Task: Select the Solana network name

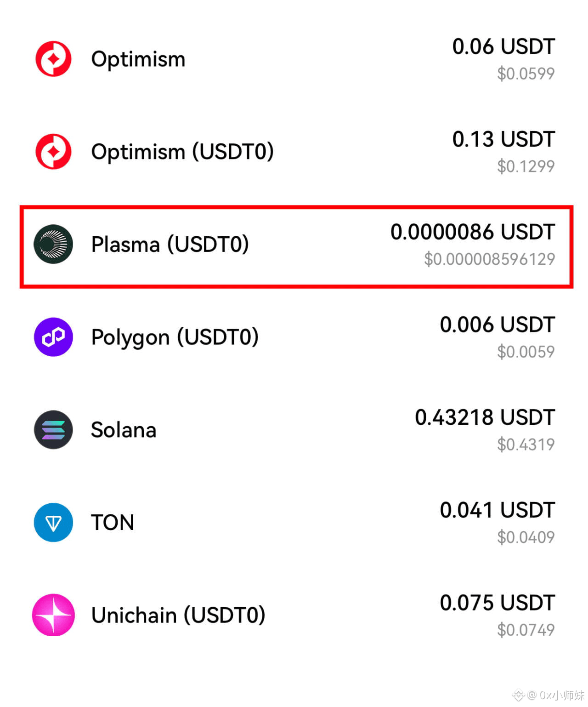Action: pyautogui.click(x=124, y=430)
